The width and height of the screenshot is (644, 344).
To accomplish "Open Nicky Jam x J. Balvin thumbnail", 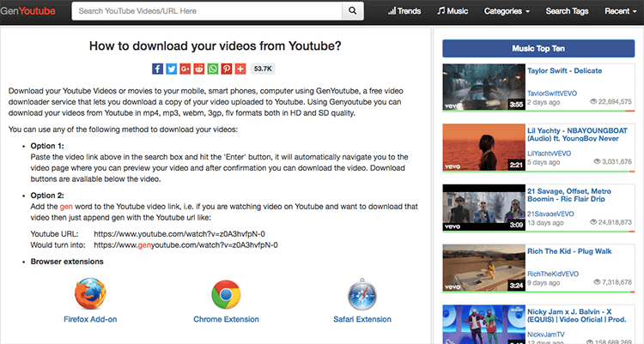I will pos(483,324).
